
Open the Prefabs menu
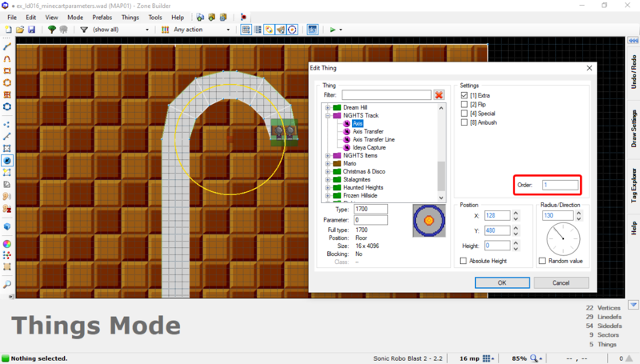pos(102,17)
